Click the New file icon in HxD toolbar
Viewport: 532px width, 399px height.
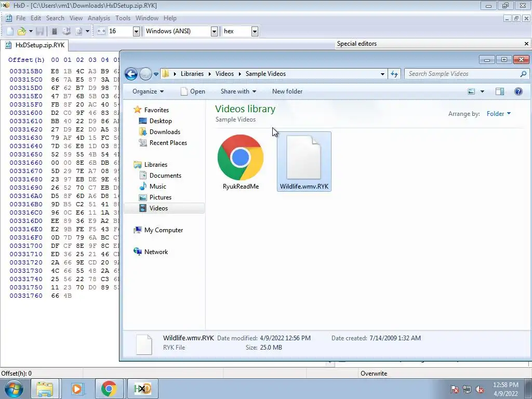(x=10, y=31)
